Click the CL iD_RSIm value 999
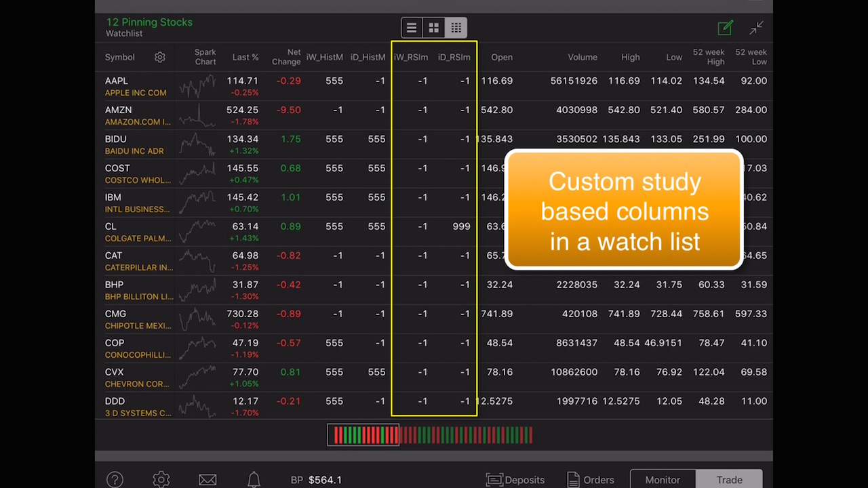This screenshot has height=488, width=868. pyautogui.click(x=461, y=226)
